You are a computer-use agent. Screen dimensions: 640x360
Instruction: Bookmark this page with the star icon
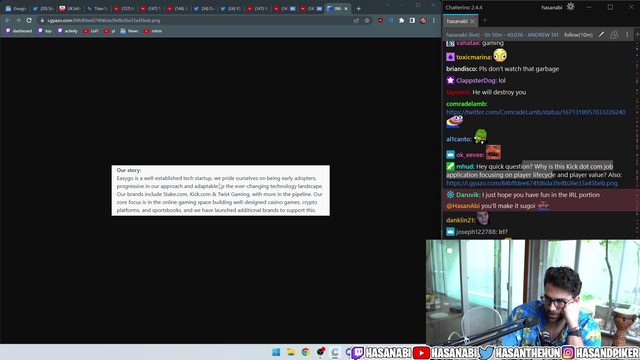coord(367,20)
